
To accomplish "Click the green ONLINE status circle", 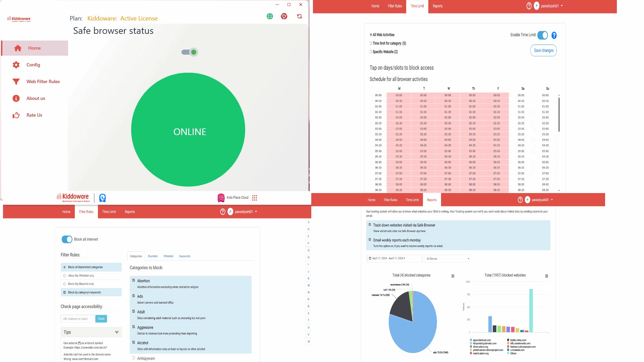I will coord(188,130).
